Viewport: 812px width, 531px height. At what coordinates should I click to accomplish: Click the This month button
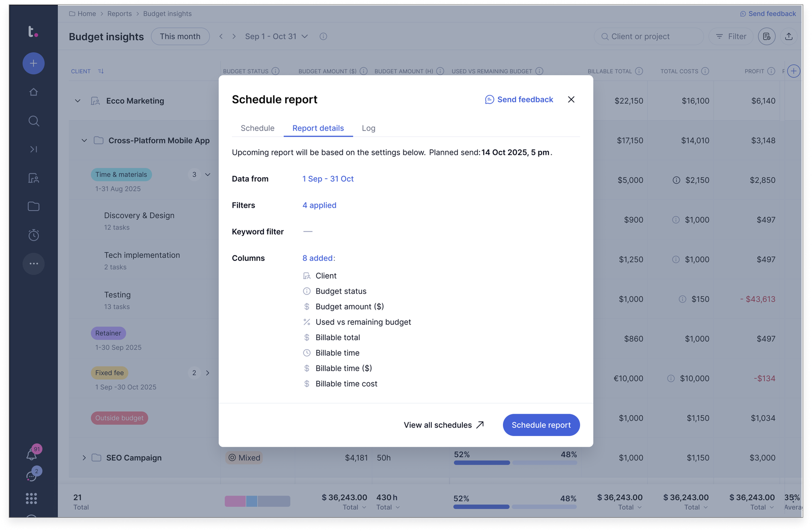[180, 37]
